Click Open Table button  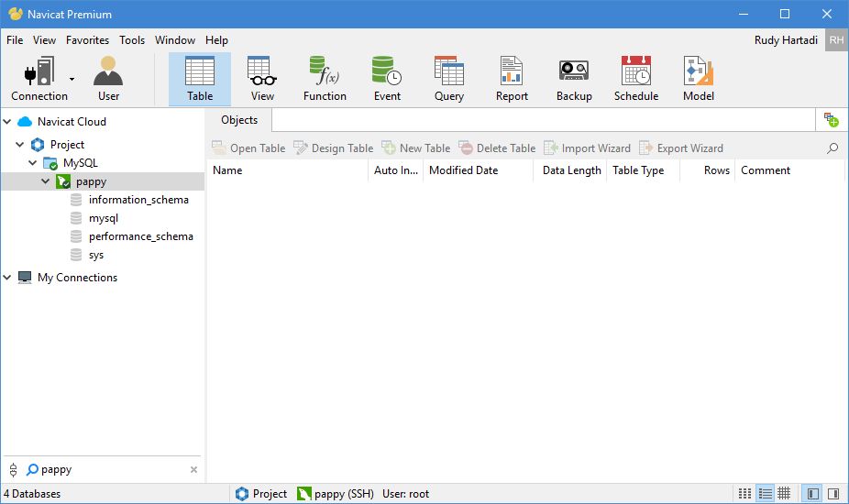point(248,148)
